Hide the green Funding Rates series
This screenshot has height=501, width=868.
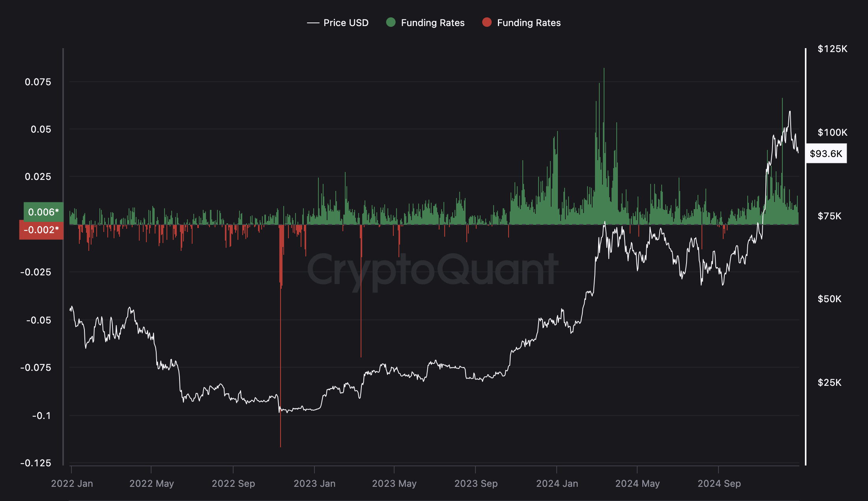(432, 23)
